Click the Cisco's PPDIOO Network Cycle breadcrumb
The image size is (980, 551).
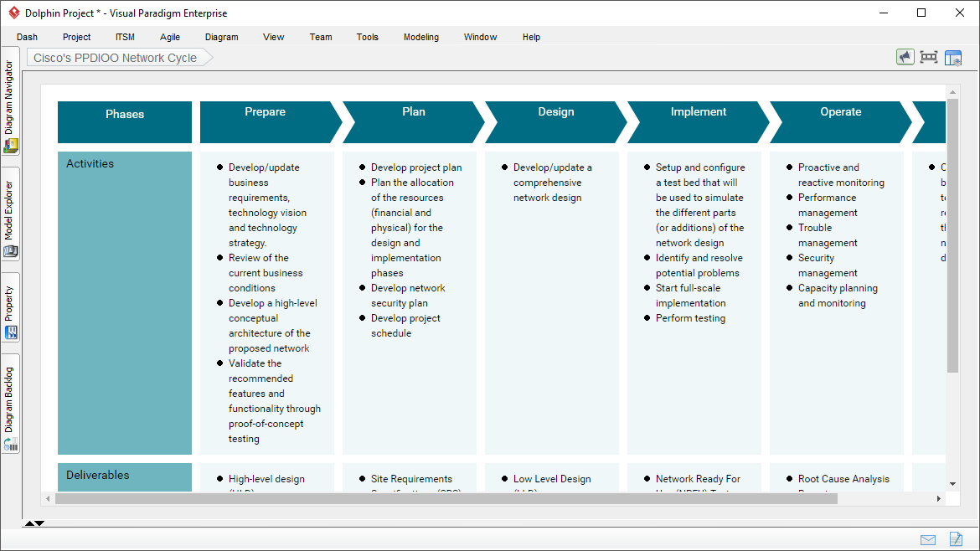(120, 58)
